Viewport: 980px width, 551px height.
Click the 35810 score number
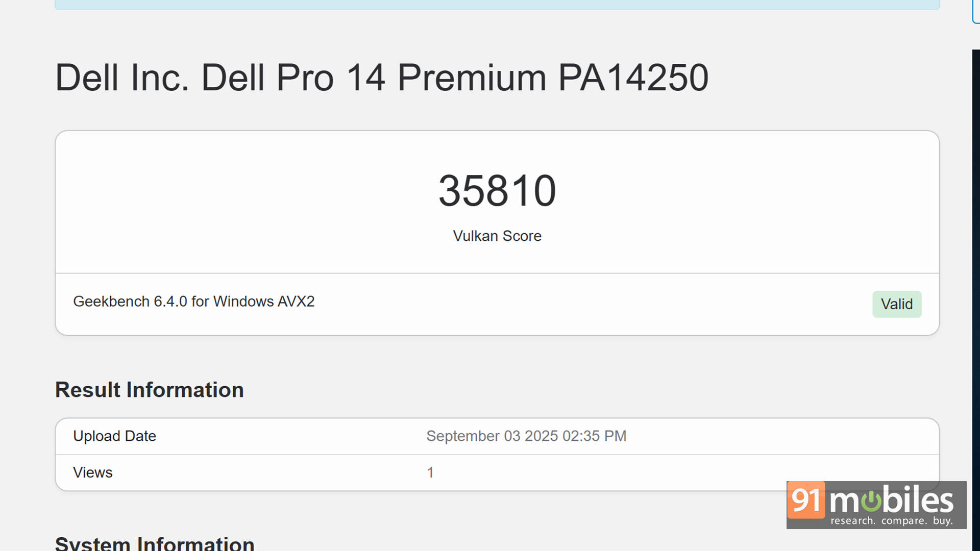tap(497, 191)
